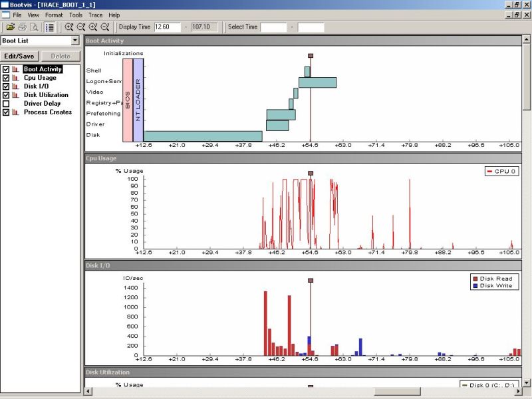Screen dimensions: 532x399
Task: Open the Help menu
Action: pyautogui.click(x=114, y=15)
